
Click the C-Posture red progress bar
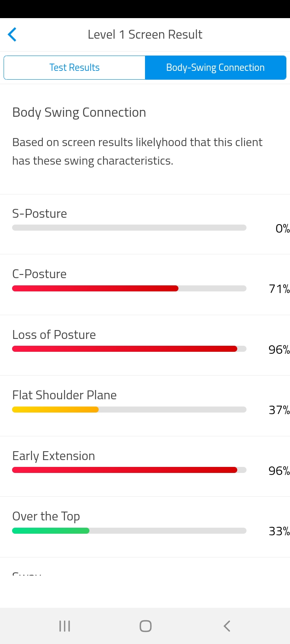coord(95,288)
